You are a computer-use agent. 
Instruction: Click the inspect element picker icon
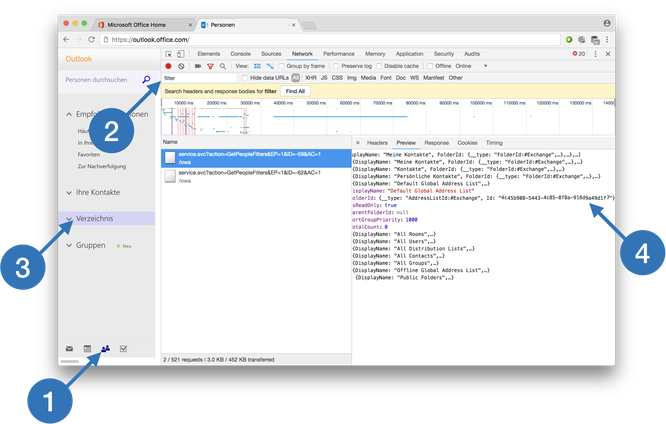[169, 54]
